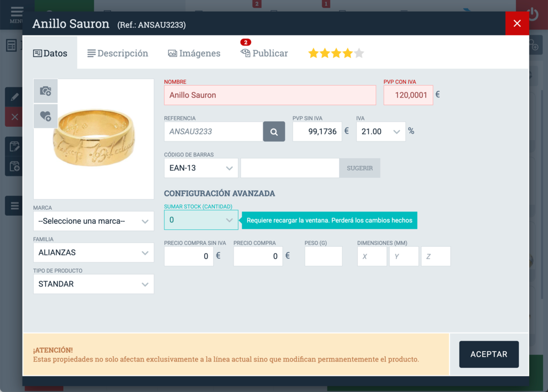
Task: Click the SUGERIR barcode button
Action: click(x=359, y=168)
